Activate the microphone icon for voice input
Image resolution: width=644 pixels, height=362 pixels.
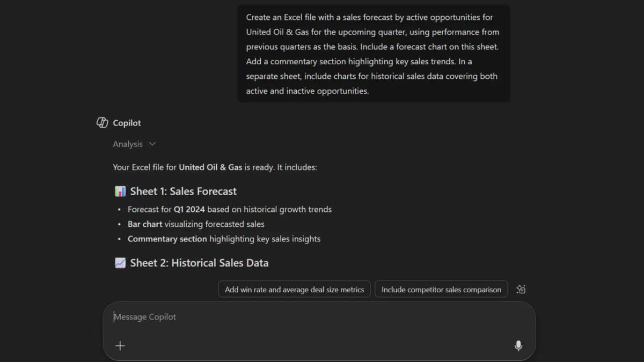(518, 346)
